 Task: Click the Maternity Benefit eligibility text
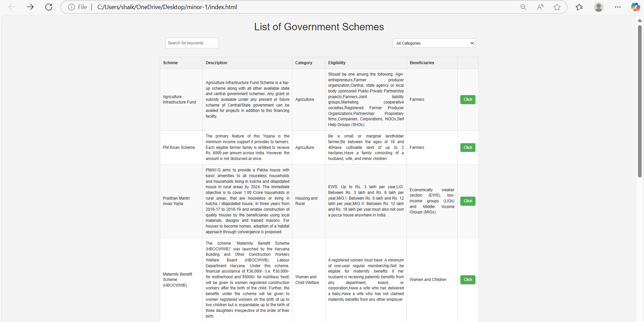(x=366, y=280)
